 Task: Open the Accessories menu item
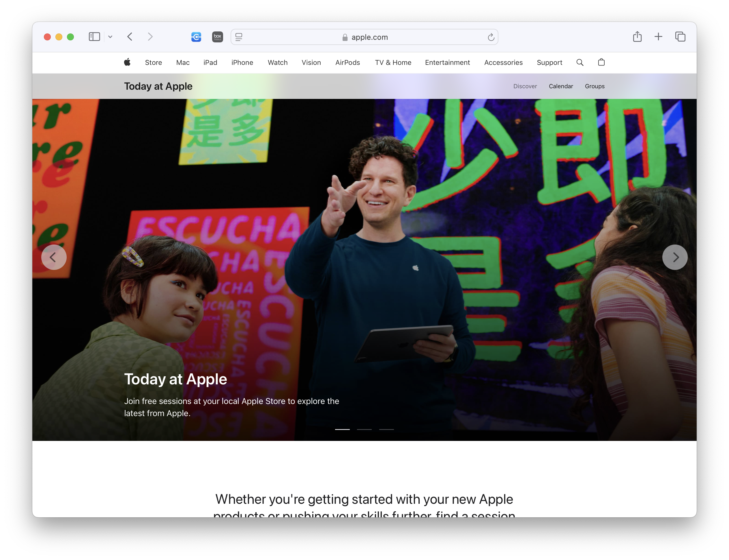[x=504, y=63]
